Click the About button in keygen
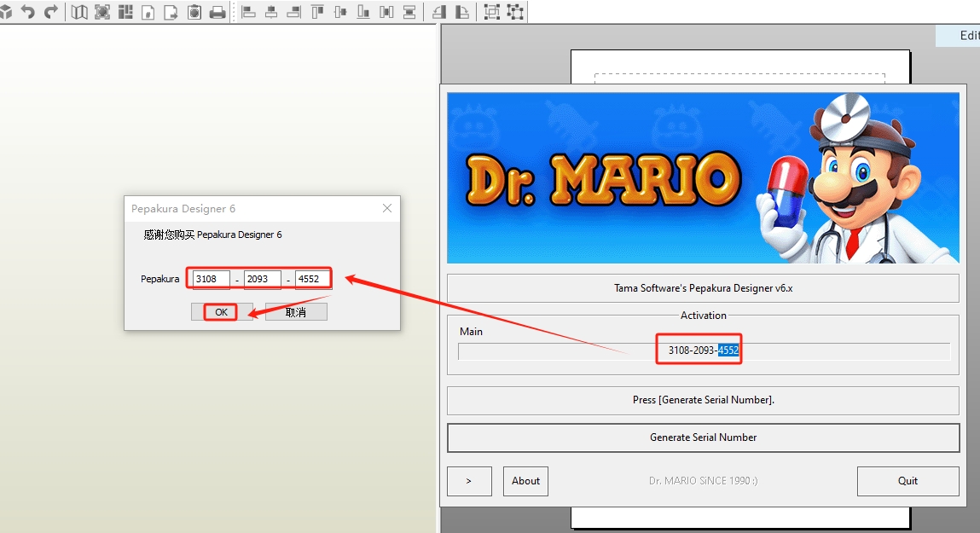 click(x=525, y=481)
